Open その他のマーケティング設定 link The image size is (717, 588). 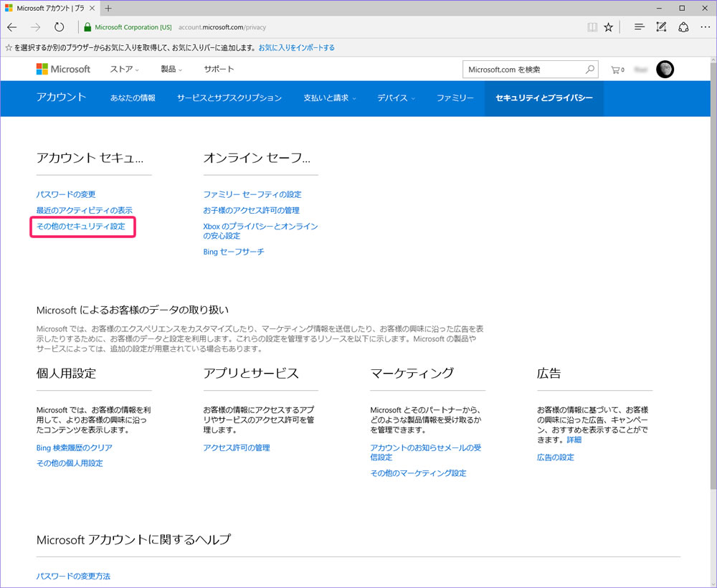click(419, 473)
